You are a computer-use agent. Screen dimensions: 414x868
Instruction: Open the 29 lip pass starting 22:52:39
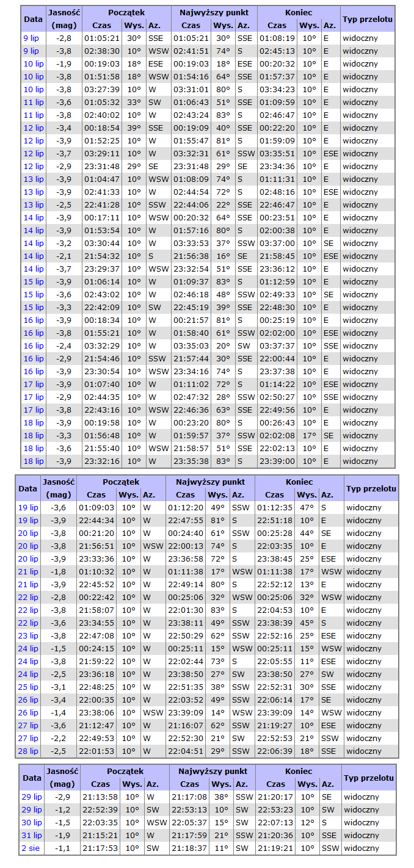(x=32, y=809)
